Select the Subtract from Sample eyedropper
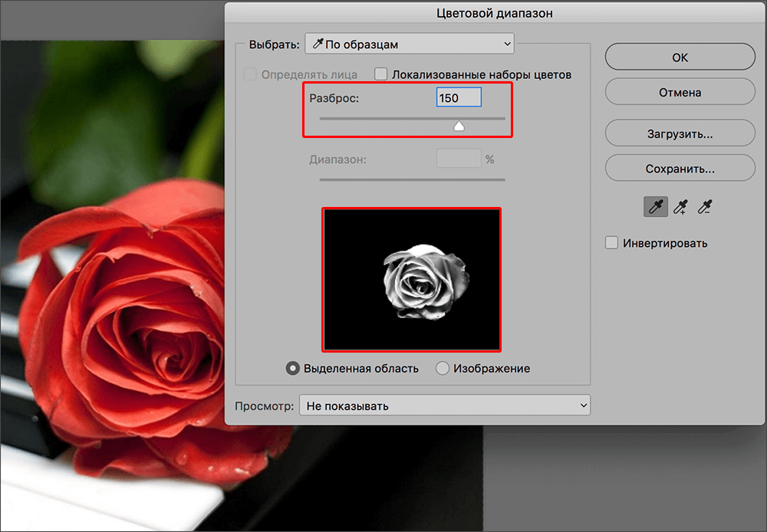The image size is (767, 532). 705,206
